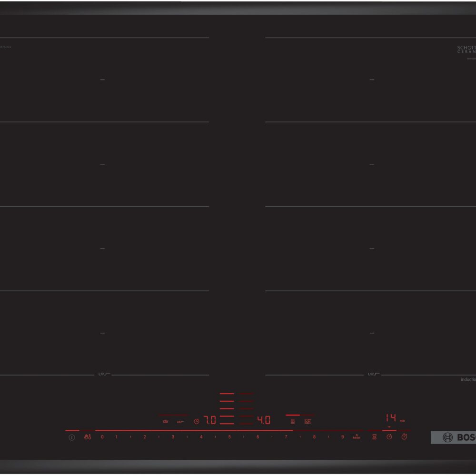Set the power slider to level 7
Image resolution: width=476 pixels, height=476 pixels.
pyautogui.click(x=286, y=437)
